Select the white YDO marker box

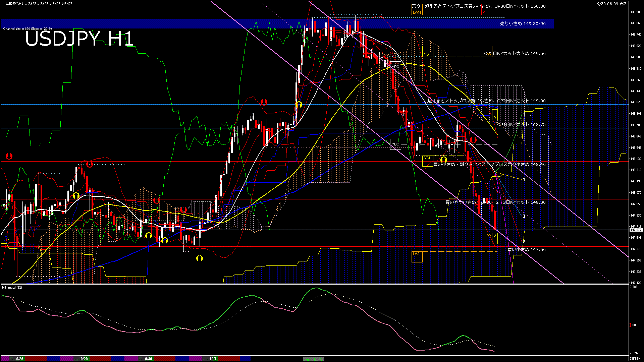click(395, 67)
